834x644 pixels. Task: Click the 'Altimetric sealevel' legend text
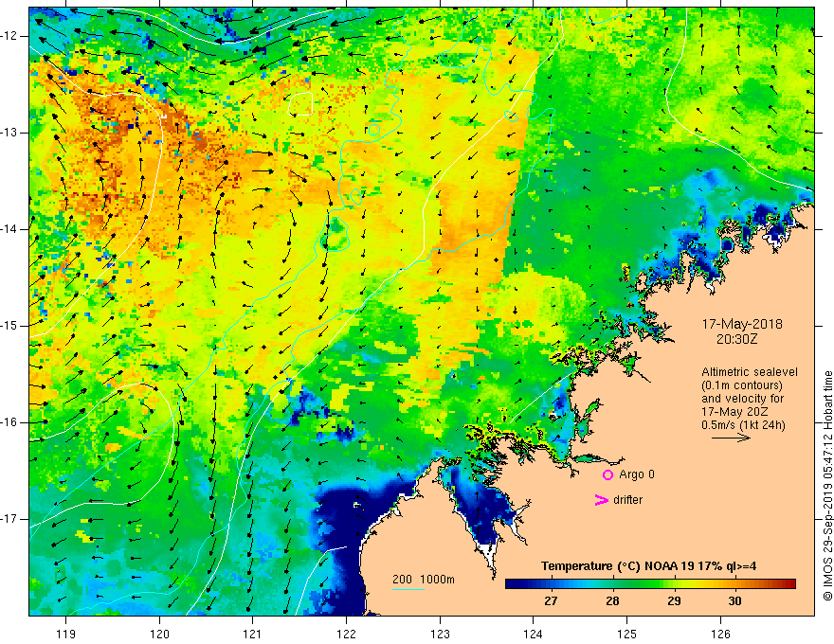(x=750, y=372)
